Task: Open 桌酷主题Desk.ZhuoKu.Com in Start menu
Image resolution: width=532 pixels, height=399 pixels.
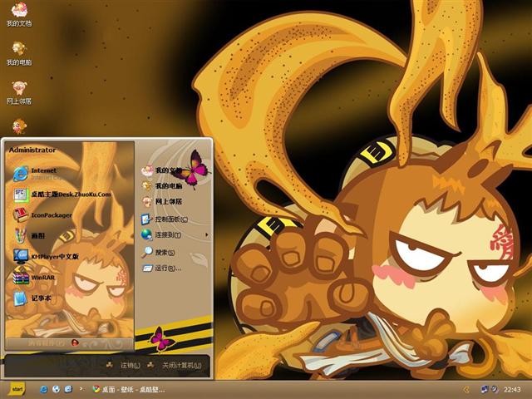Action: [62, 195]
